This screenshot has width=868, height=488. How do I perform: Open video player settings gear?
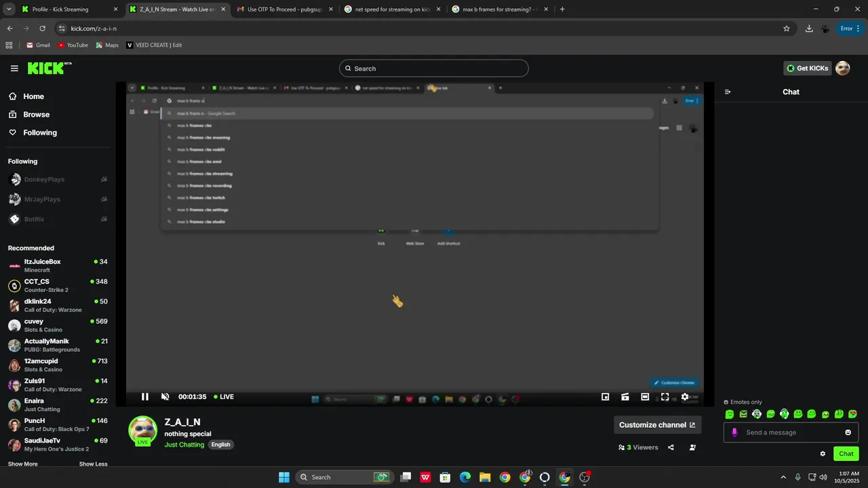tap(685, 396)
